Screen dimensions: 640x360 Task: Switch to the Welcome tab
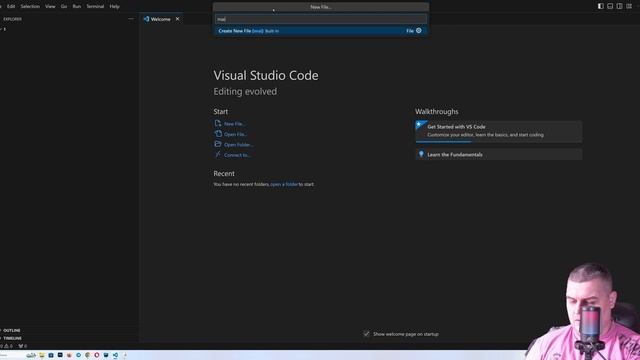coord(161,19)
